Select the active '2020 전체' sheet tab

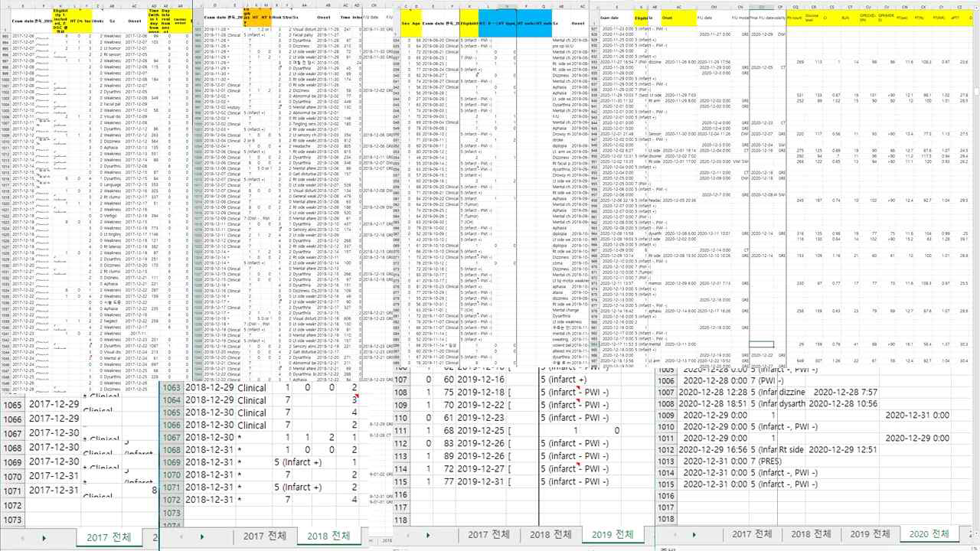(x=931, y=533)
